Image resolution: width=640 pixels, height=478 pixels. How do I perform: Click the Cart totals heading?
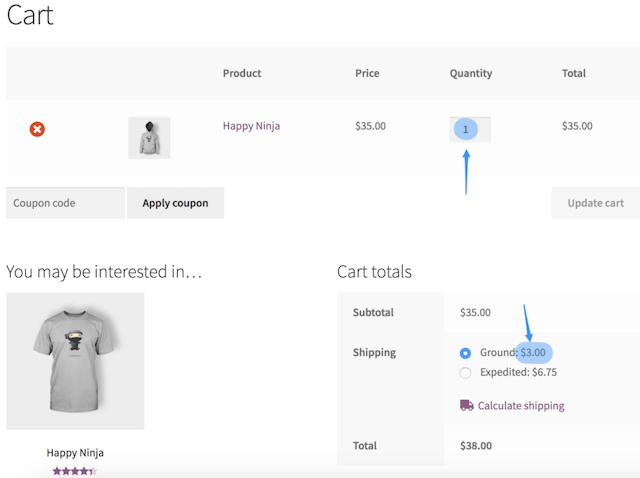pos(374,272)
